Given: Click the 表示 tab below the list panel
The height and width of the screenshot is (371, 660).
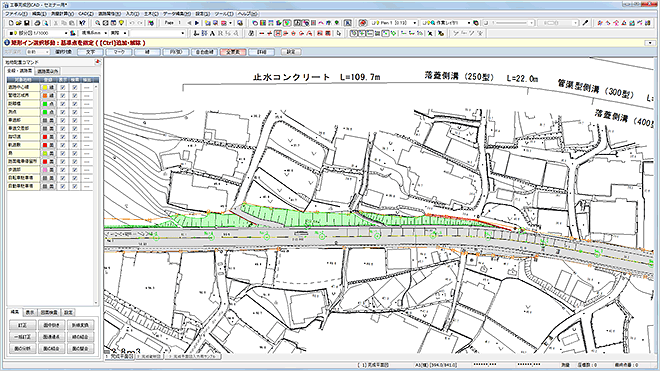Looking at the screenshot, I should pyautogui.click(x=30, y=312).
